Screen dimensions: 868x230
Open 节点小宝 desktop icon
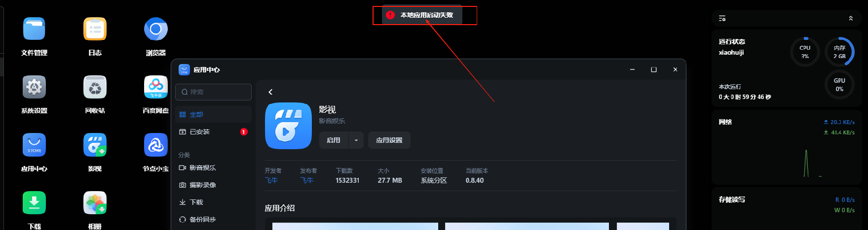point(155,145)
